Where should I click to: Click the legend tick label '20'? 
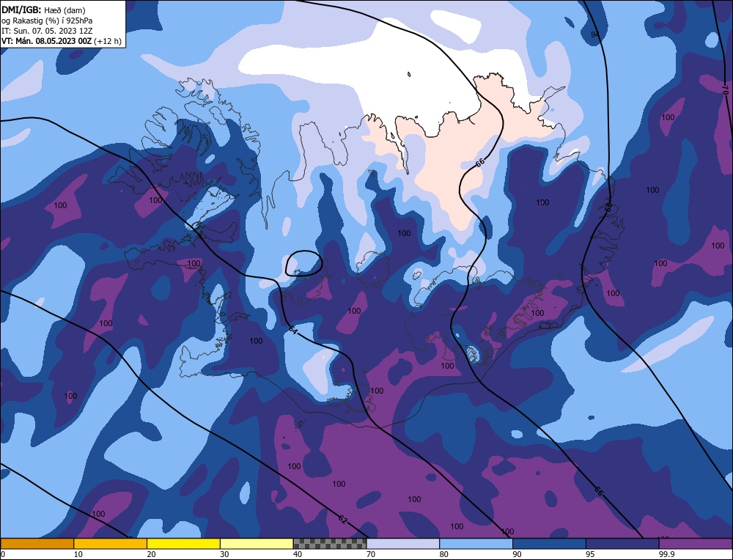coord(151,554)
